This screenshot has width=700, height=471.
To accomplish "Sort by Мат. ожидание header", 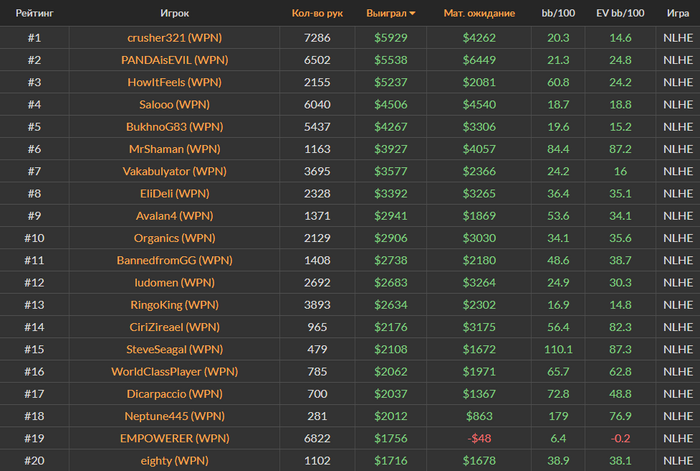I will coord(479,13).
